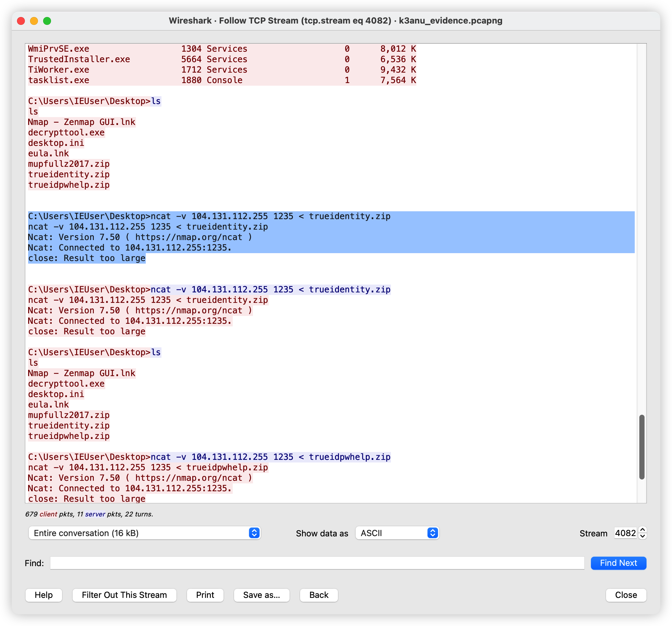Click the Save as… button
Viewport: 672px width, 626px height.
[x=261, y=595]
